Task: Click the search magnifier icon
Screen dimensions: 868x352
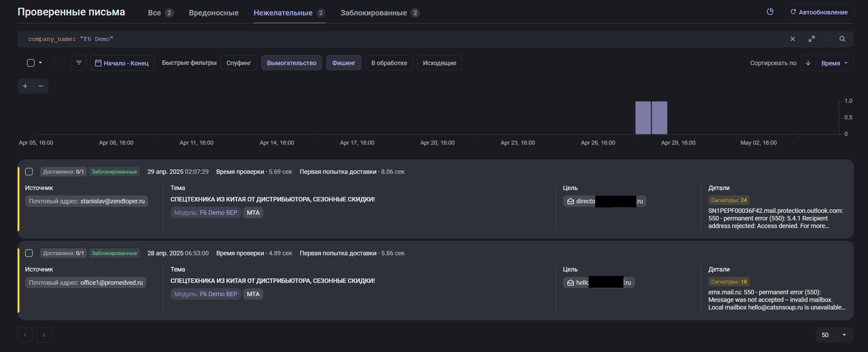Action: [842, 39]
